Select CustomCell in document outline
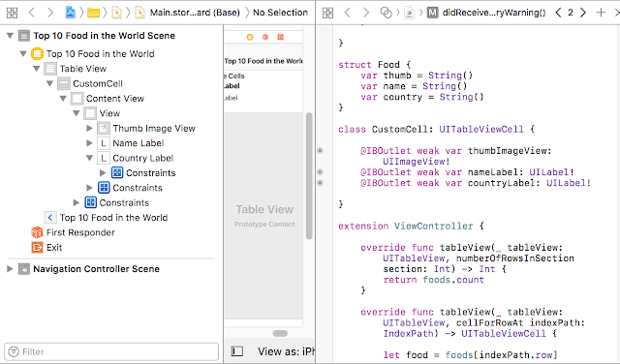 click(98, 84)
